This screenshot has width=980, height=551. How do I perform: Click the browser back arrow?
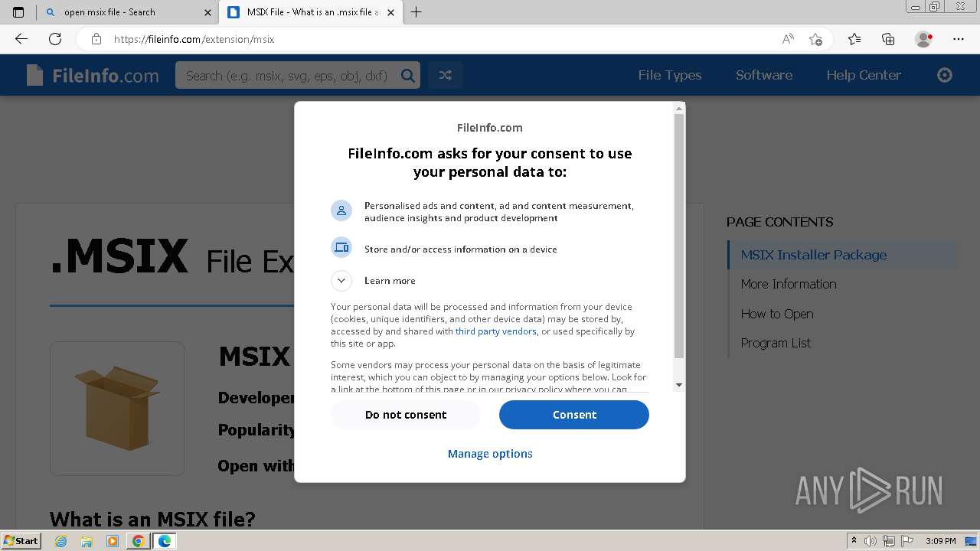pyautogui.click(x=21, y=39)
